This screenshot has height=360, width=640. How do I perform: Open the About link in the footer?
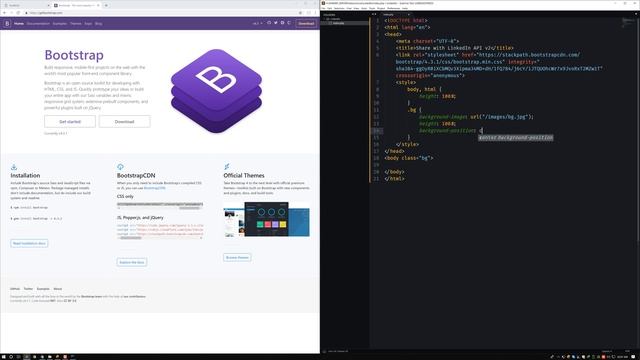58,289
